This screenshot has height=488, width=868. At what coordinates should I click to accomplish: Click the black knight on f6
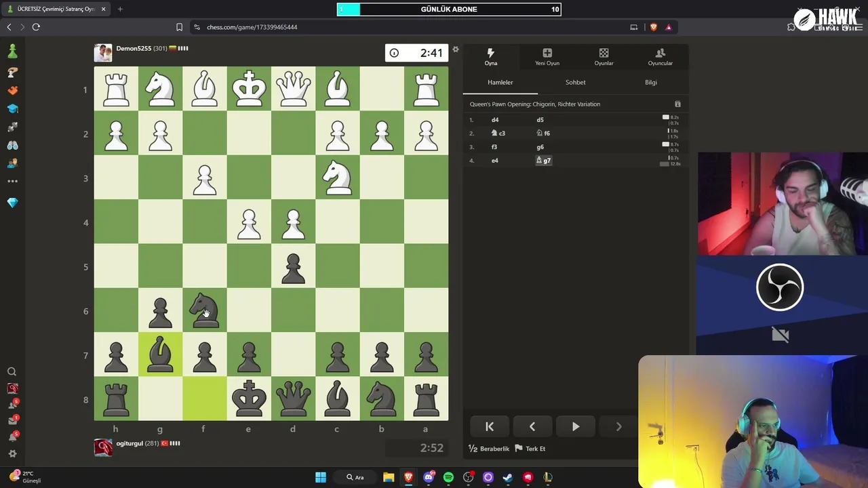click(x=205, y=311)
